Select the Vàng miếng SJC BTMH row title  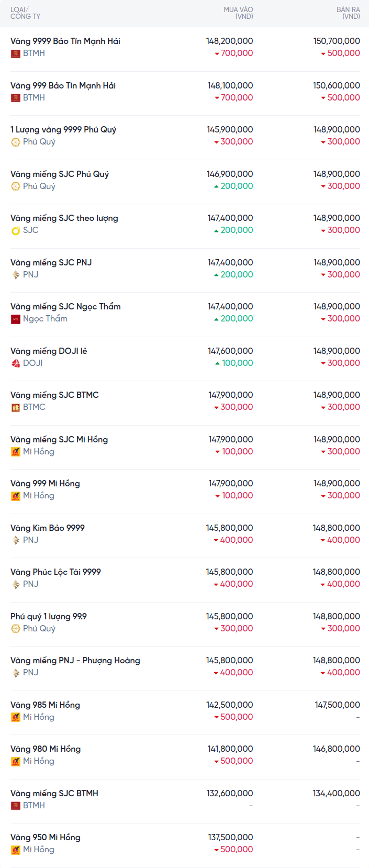pyautogui.click(x=54, y=794)
